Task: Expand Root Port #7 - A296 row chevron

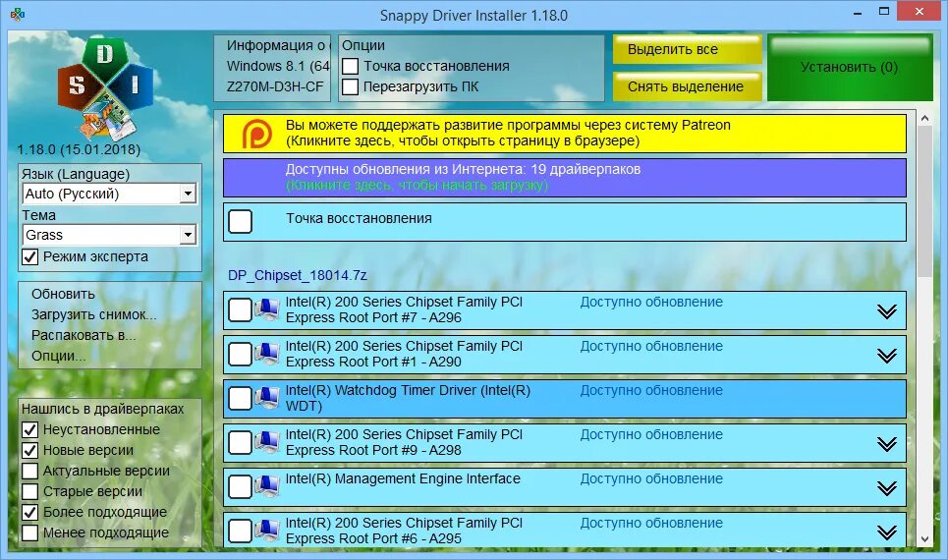Action: point(886,311)
